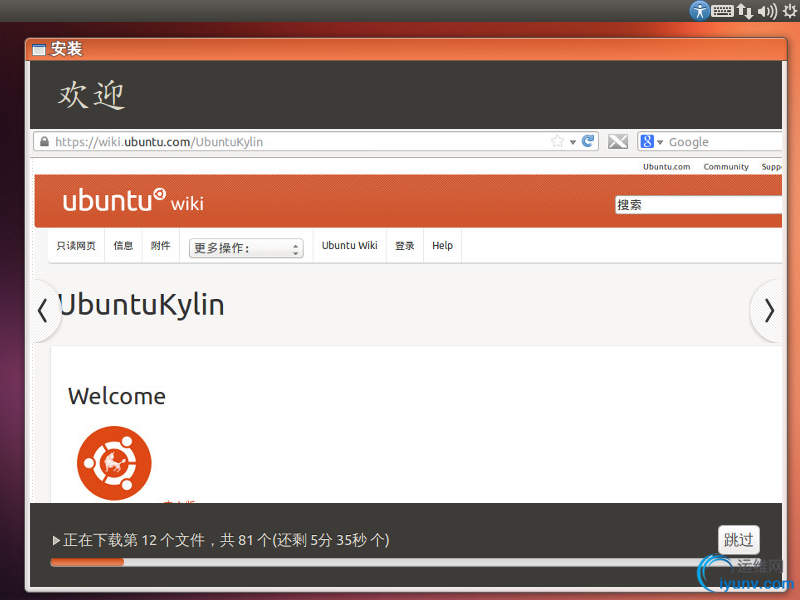Click the Ubuntu Kylin circular logo
Viewport: 800px width, 600px height.
click(114, 463)
